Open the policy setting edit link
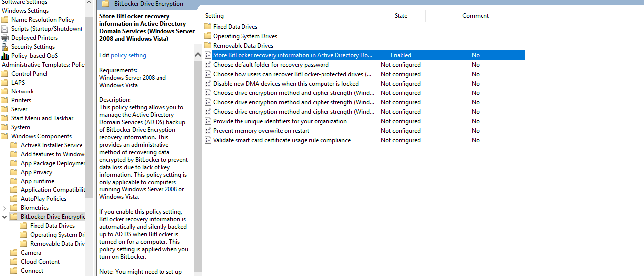The width and height of the screenshot is (644, 276). tap(129, 55)
